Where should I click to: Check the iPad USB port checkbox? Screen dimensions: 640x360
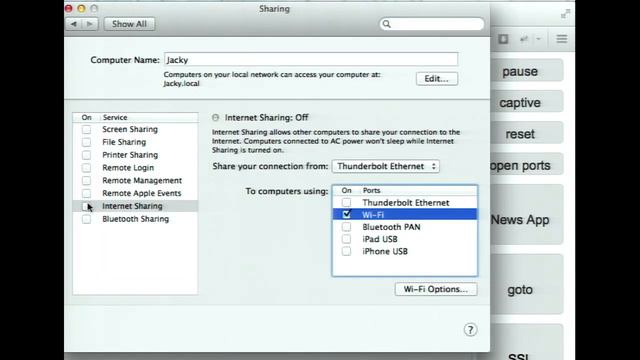click(346, 239)
